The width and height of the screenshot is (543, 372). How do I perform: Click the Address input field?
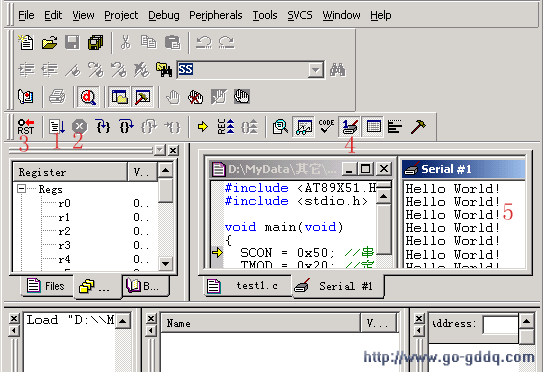(500, 325)
